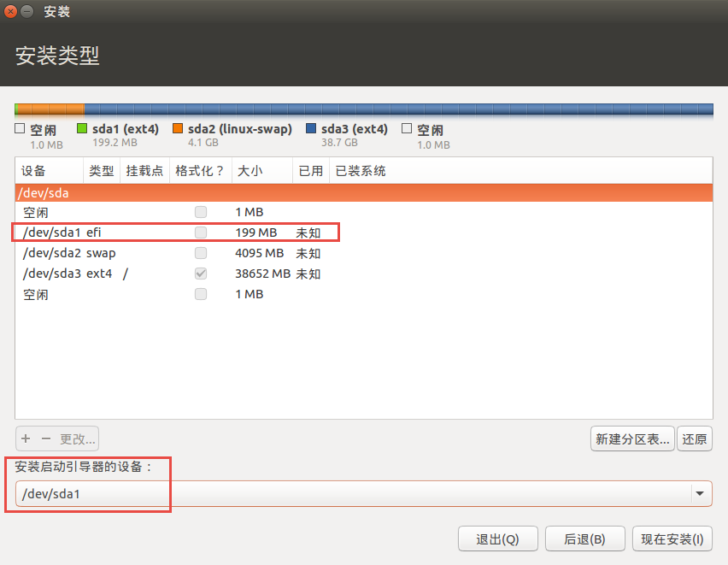Click the plus icon to add partition
The height and width of the screenshot is (565, 728).
click(x=26, y=438)
